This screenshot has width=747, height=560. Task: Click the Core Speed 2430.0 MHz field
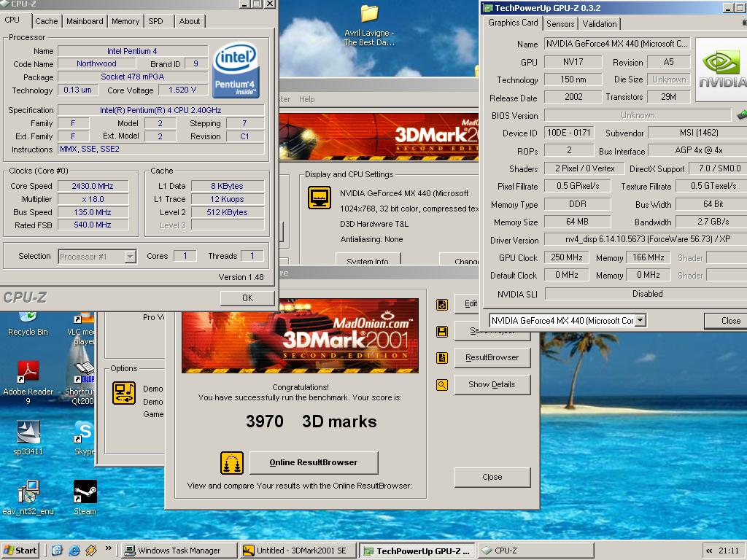pos(93,186)
